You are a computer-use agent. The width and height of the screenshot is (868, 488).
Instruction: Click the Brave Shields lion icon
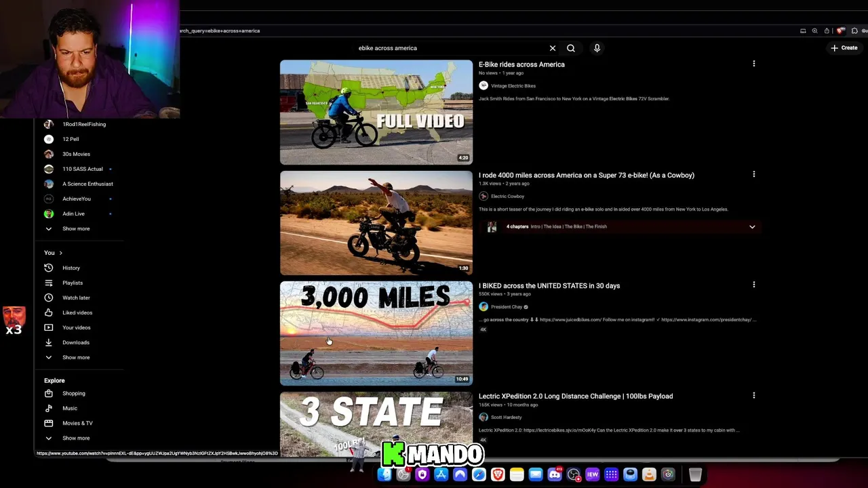[x=840, y=30]
